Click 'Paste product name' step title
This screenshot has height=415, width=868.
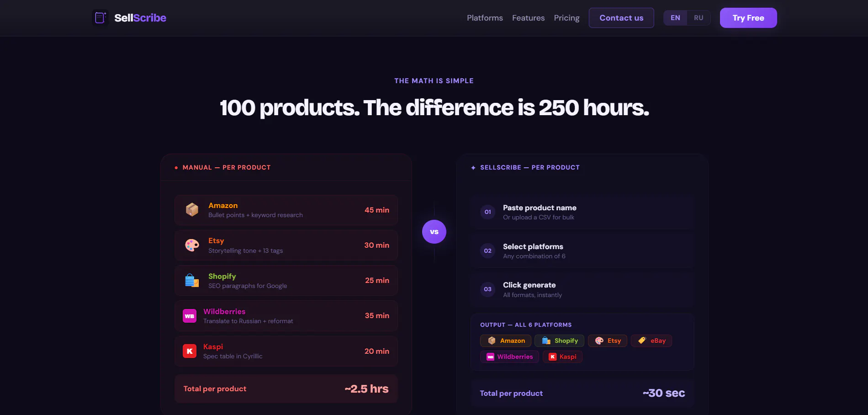click(540, 207)
